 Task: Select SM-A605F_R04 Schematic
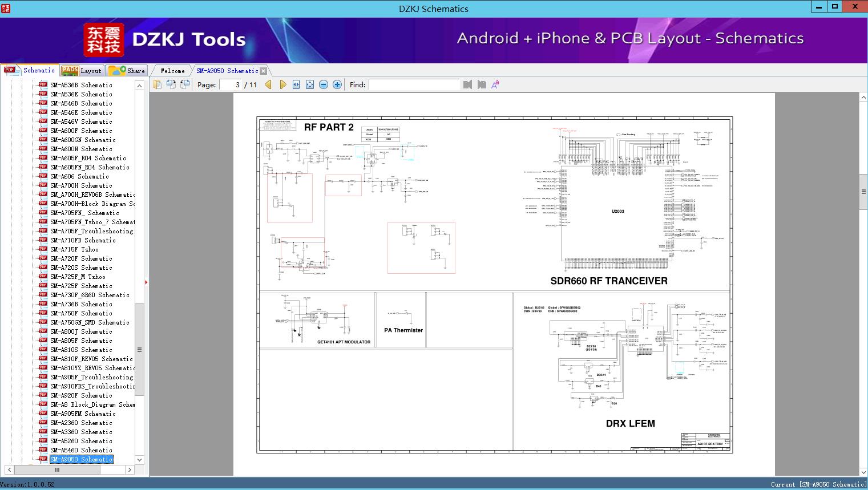pyautogui.click(x=88, y=158)
